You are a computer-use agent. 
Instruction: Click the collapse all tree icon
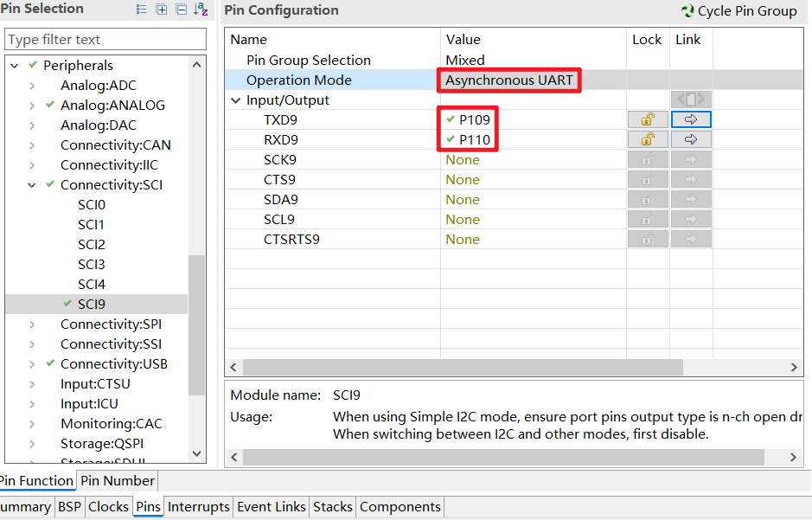pyautogui.click(x=182, y=10)
